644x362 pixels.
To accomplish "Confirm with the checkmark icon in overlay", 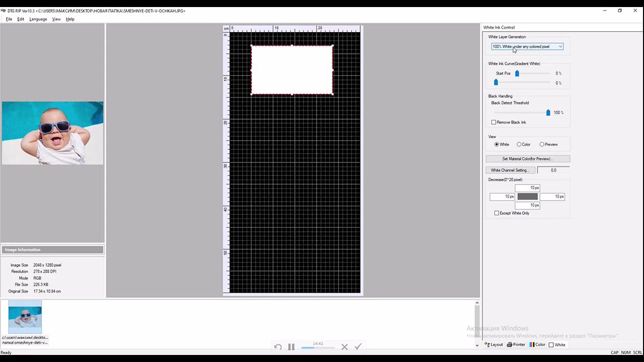I will tap(358, 347).
